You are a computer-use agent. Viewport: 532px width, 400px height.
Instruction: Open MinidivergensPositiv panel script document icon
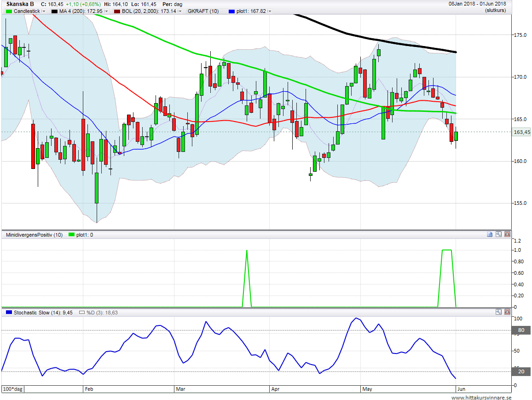pyautogui.click(x=490, y=234)
